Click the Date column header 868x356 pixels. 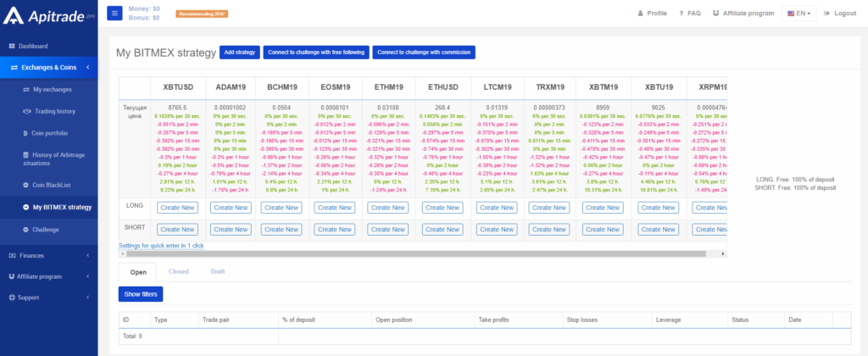coord(808,320)
